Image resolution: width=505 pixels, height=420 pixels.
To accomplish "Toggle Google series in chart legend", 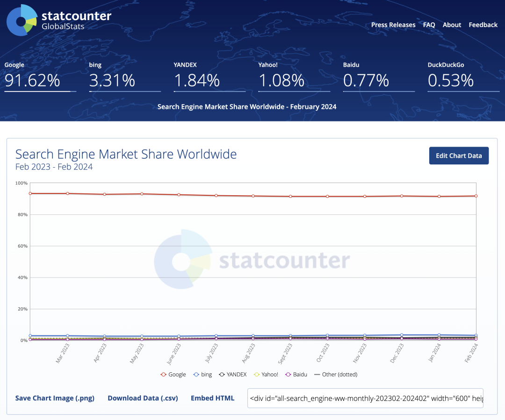I will (x=173, y=374).
